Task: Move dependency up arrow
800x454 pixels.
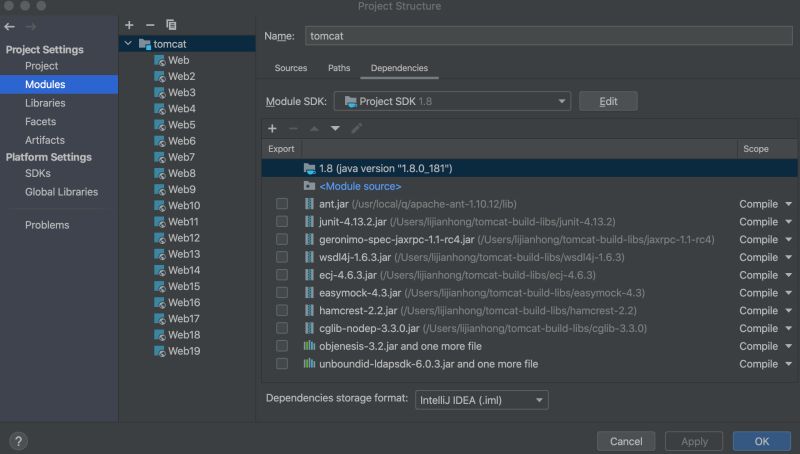Action: [314, 129]
